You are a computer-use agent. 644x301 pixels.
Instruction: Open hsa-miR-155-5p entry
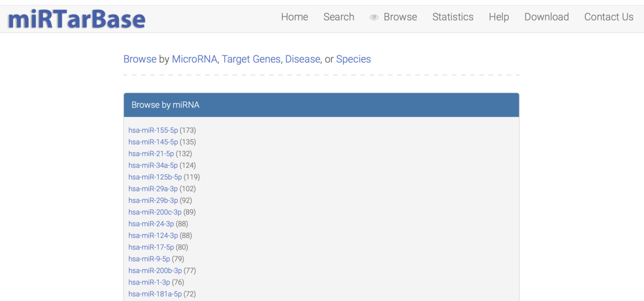coord(153,130)
